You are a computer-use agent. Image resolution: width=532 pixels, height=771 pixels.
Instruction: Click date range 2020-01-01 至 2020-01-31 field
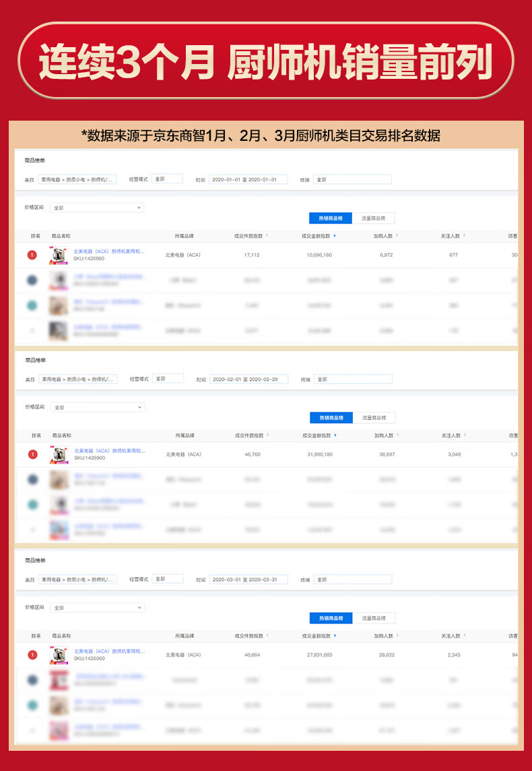click(248, 179)
